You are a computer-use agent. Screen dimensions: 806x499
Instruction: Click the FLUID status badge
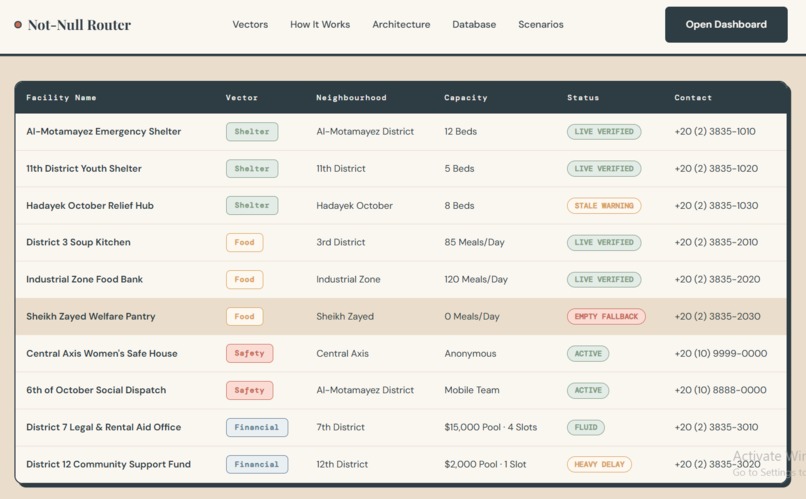(586, 428)
